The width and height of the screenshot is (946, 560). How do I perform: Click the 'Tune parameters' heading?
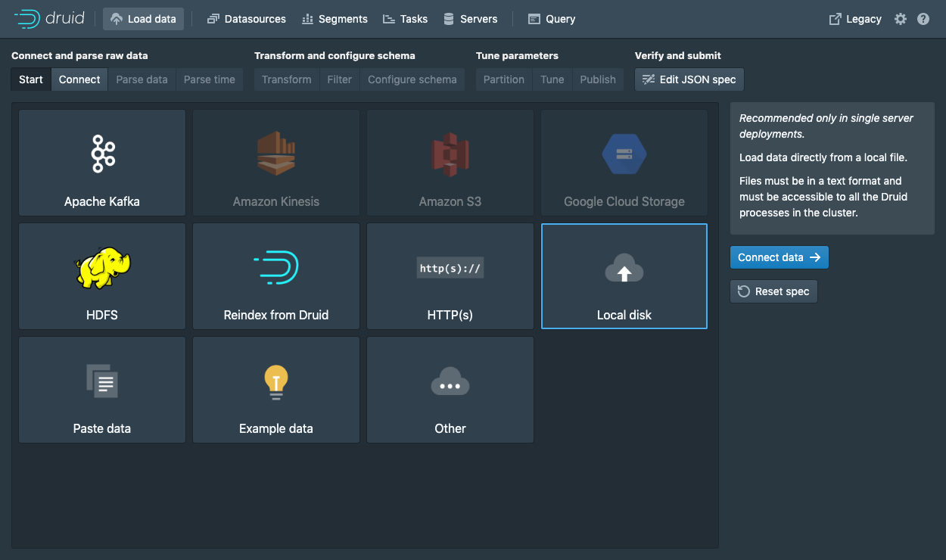pyautogui.click(x=517, y=55)
